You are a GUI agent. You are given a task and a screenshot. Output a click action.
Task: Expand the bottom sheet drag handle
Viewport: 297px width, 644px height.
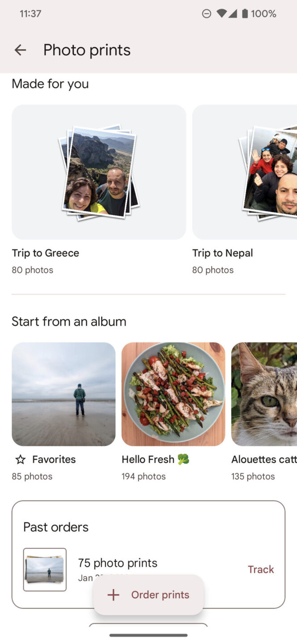pos(148,634)
